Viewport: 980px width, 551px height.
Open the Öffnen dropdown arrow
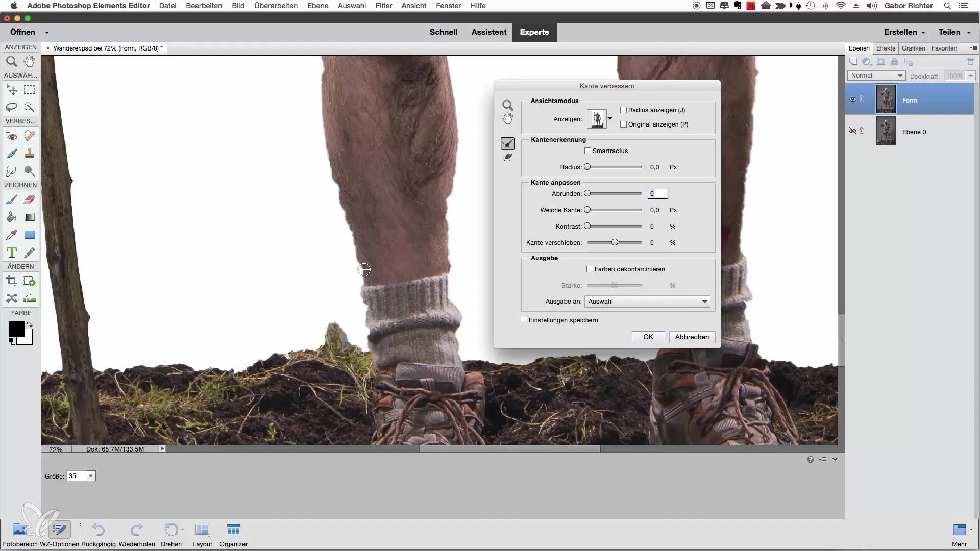click(x=47, y=32)
